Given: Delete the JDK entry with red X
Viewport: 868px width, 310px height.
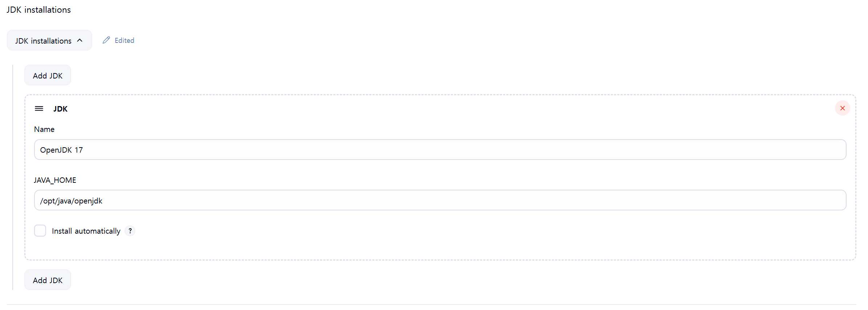Looking at the screenshot, I should pyautogui.click(x=843, y=108).
